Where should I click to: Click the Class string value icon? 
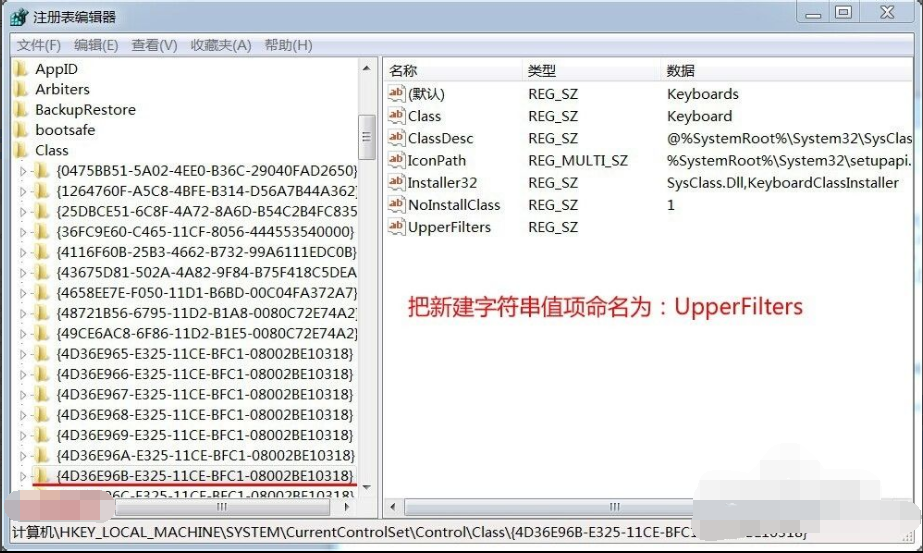(x=396, y=115)
